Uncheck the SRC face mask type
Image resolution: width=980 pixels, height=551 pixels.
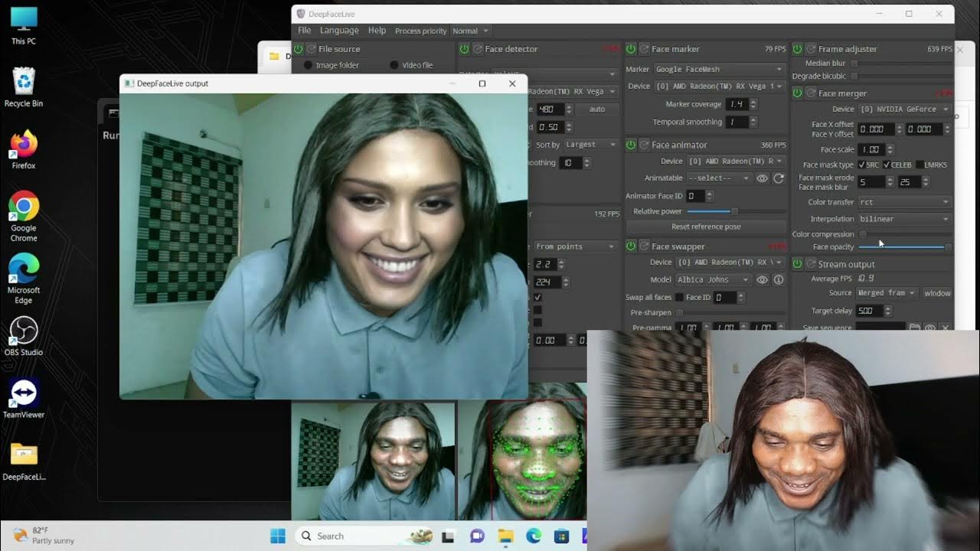[x=862, y=165]
